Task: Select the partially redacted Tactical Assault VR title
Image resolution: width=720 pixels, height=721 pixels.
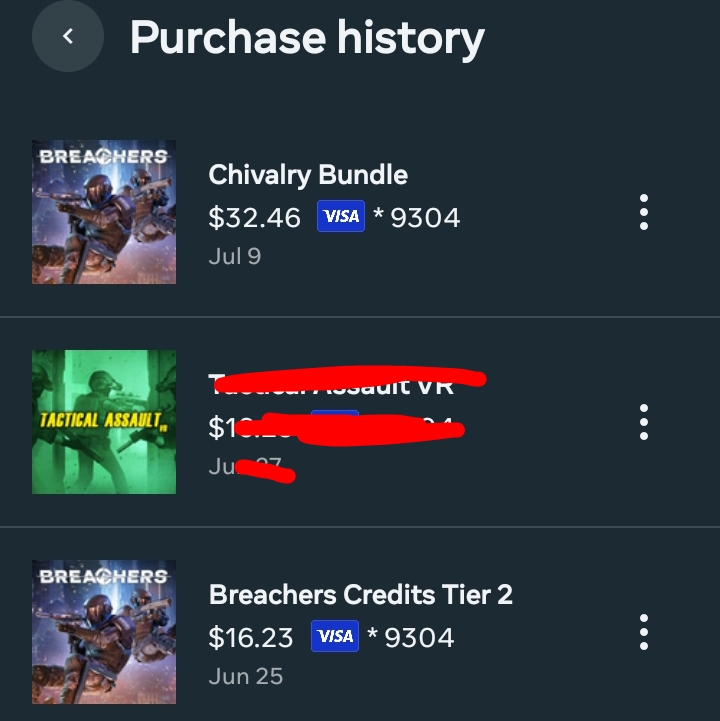Action: coord(331,385)
